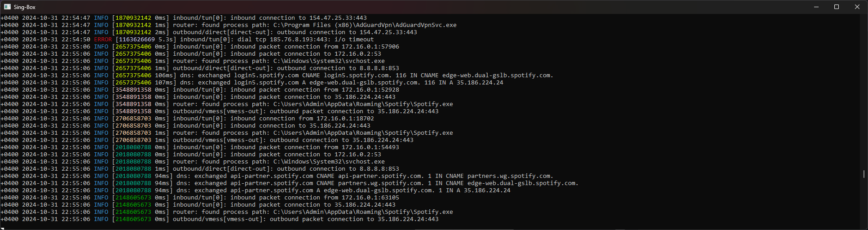Maximize the Sing-Box console window

(x=837, y=7)
